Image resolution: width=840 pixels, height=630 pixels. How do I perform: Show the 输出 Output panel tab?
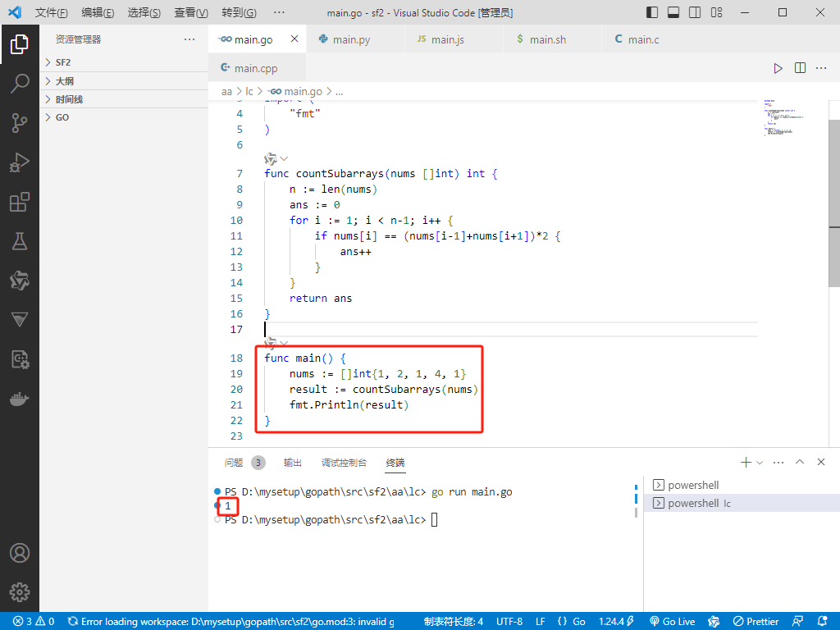(293, 463)
